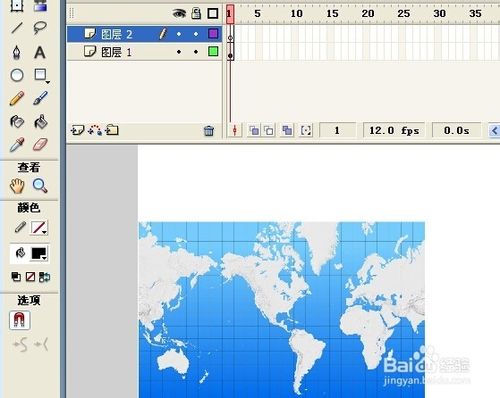This screenshot has height=398, width=500.
Task: Select the Zoom magnifier tool
Action: [40, 186]
